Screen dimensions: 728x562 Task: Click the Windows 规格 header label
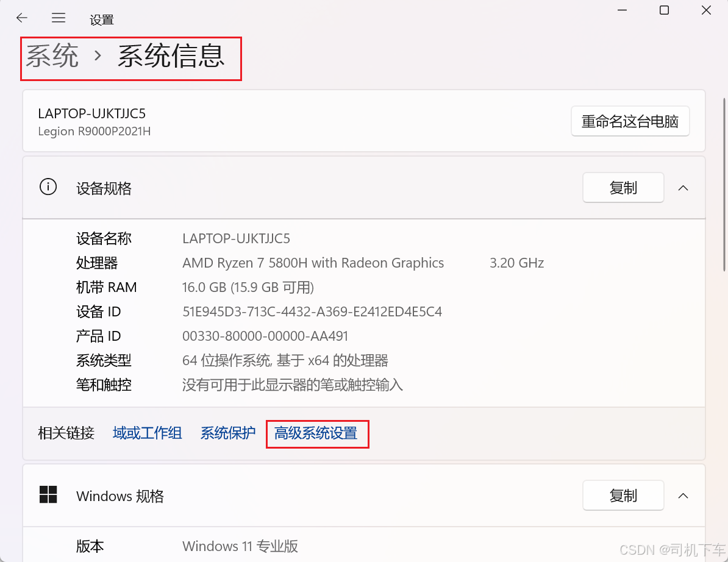click(120, 496)
